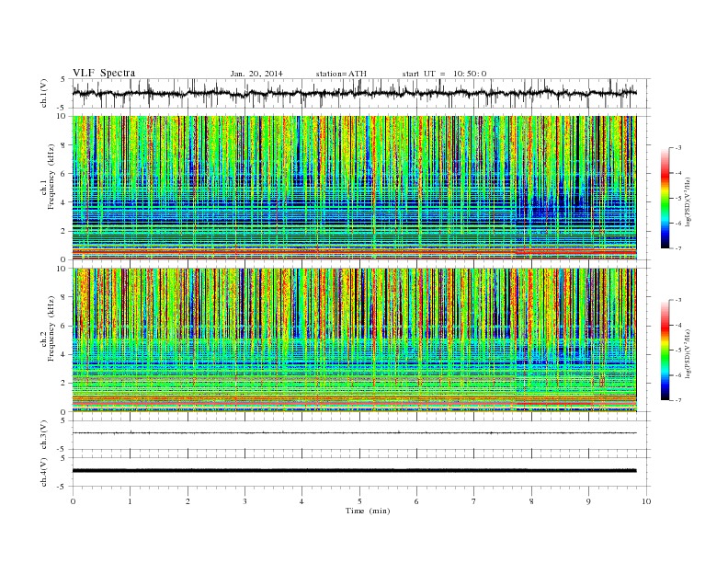Click the "station=ATH" header label

coord(341,74)
